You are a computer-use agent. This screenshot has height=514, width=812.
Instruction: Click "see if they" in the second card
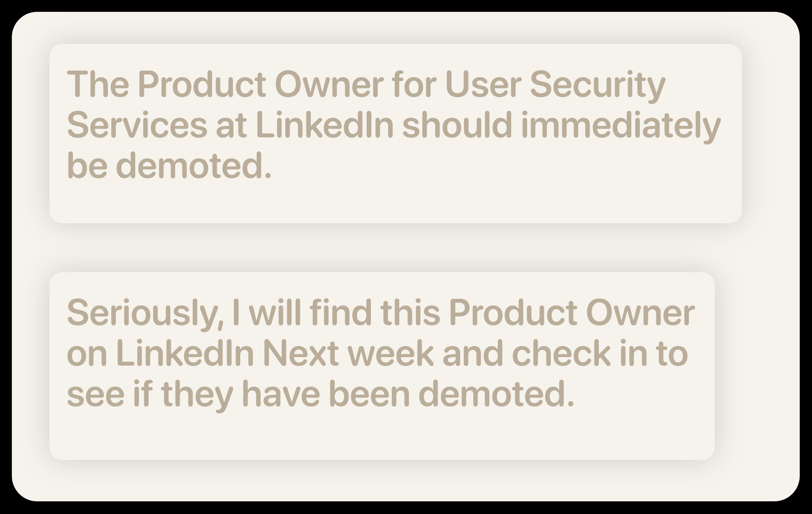coord(150,394)
